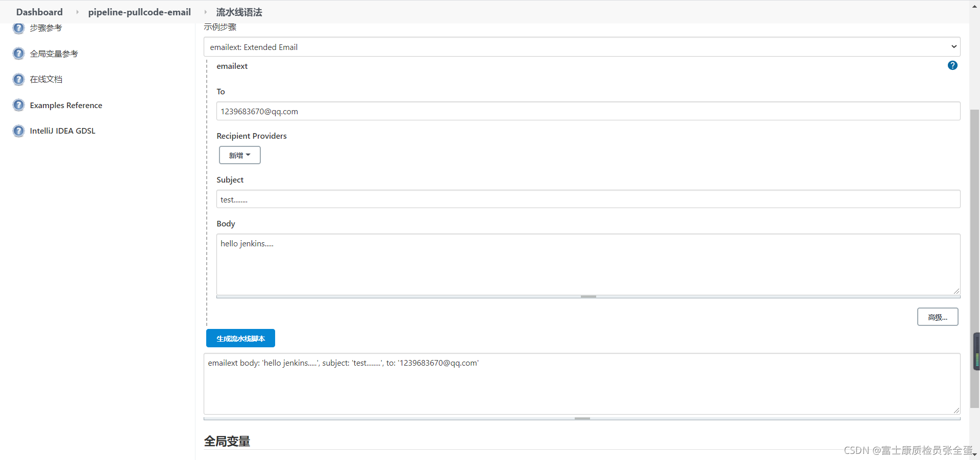Expand the arrow after Dashboard breadcrumb

[77, 12]
